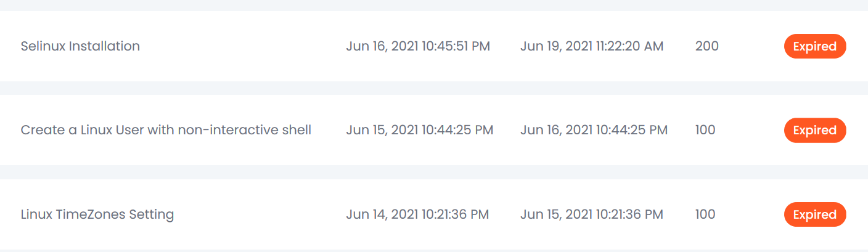Open Create a Linux User with non-interactive shell
The image size is (868, 252).
[x=166, y=130]
